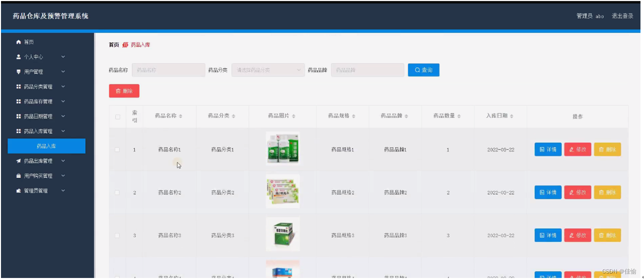The width and height of the screenshot is (644, 279).
Task: Click yellow 删除 for row 药品名称3
Action: (607, 235)
